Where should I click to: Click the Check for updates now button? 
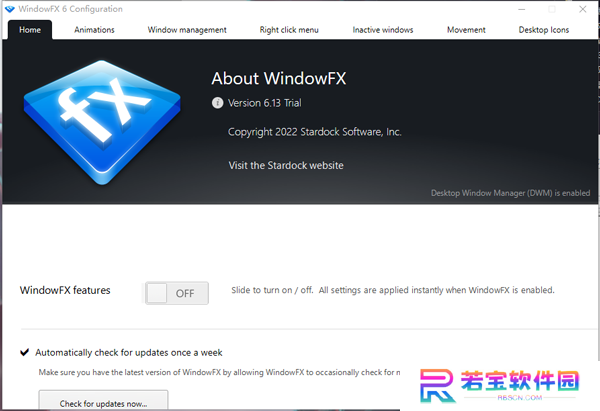pos(103,401)
